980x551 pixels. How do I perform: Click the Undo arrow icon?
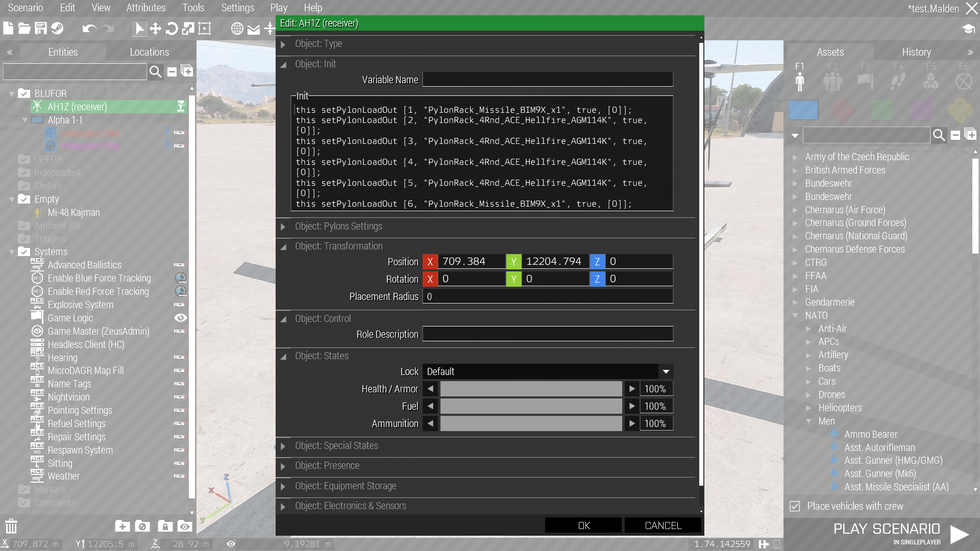point(89,29)
